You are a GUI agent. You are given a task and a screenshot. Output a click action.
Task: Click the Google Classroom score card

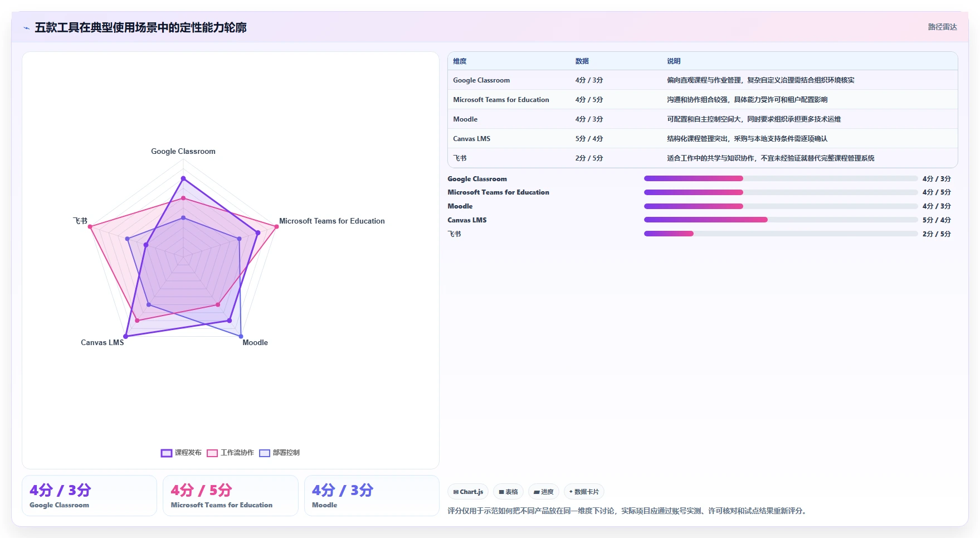click(89, 496)
